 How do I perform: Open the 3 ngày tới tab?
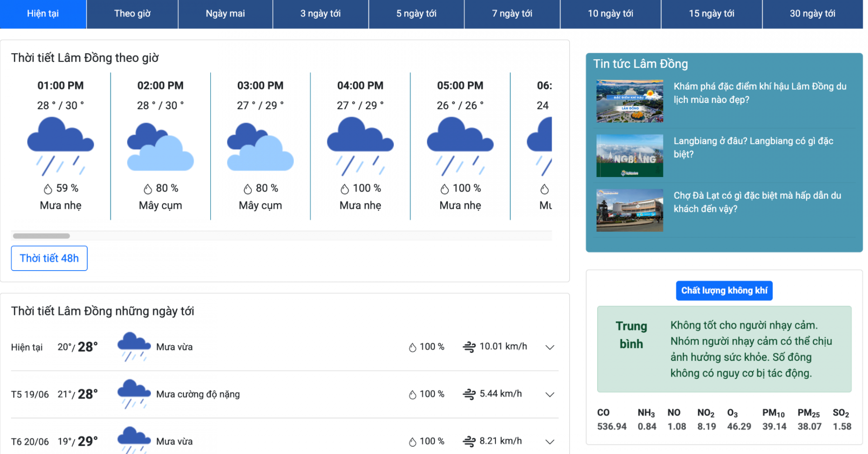pyautogui.click(x=321, y=14)
